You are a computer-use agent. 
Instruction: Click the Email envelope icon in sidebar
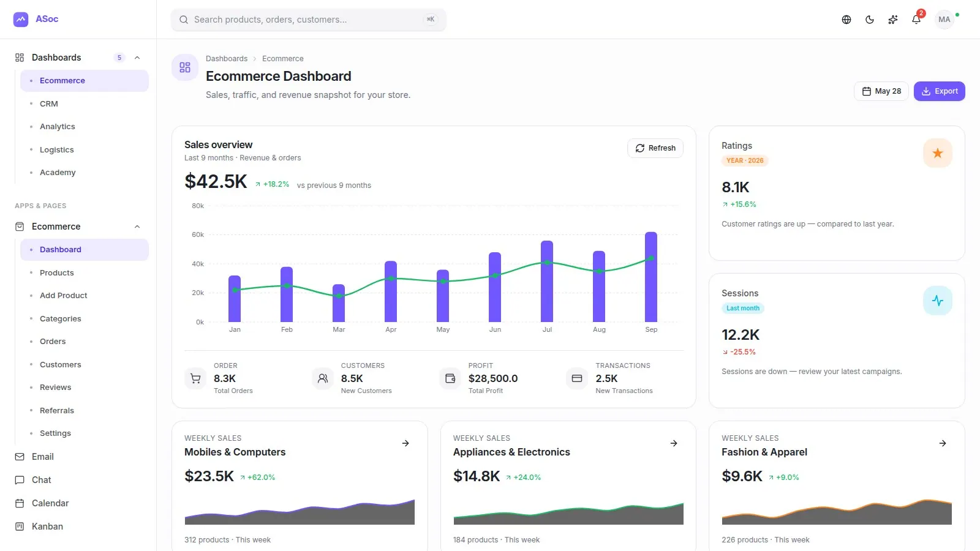point(20,457)
